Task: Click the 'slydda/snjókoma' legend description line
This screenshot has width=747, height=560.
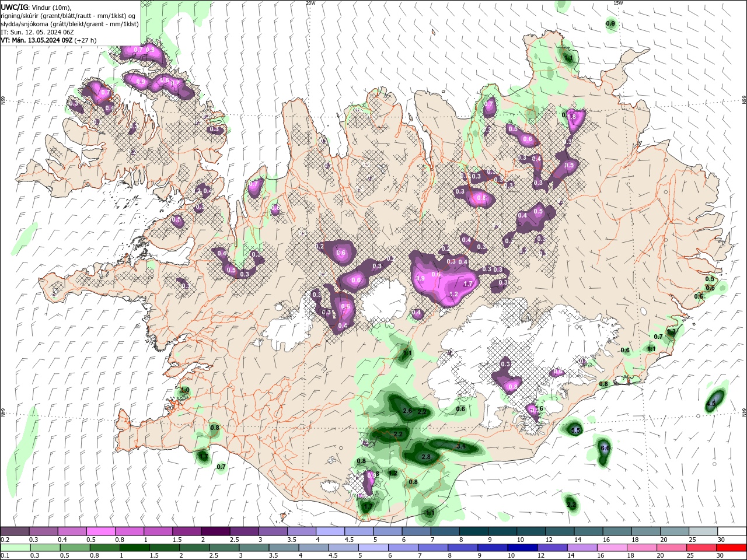Action: point(69,24)
